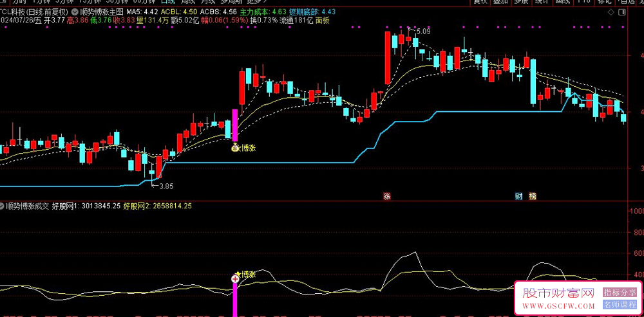Click the 多股 toolbar button
Screen dimensions: 644x317
522,2
